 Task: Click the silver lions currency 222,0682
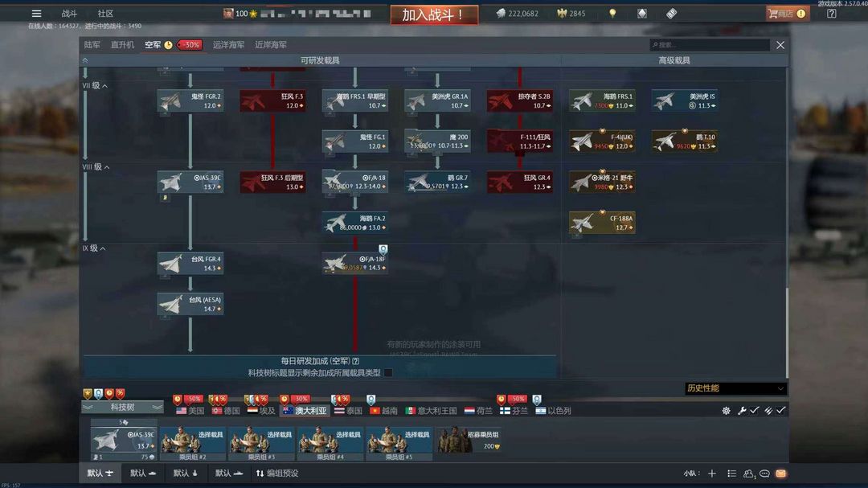(517, 14)
